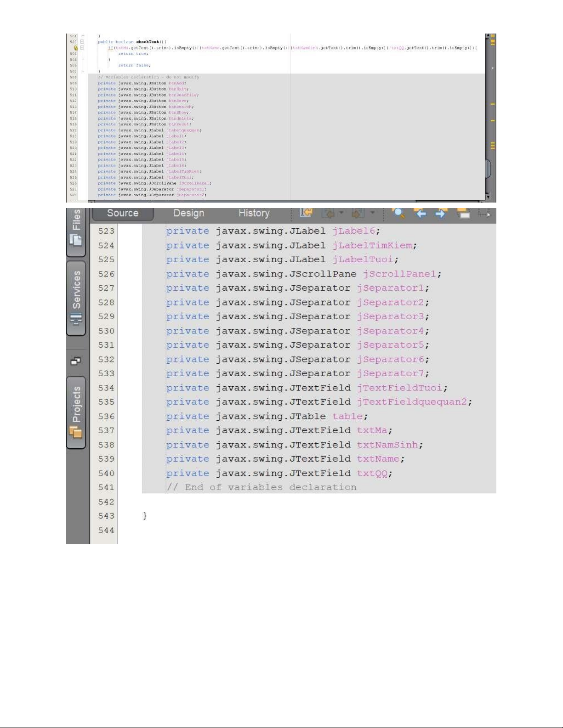Toggle Highlight Search icon in editor toolbar
This screenshot has width=563, height=728.
463,213
